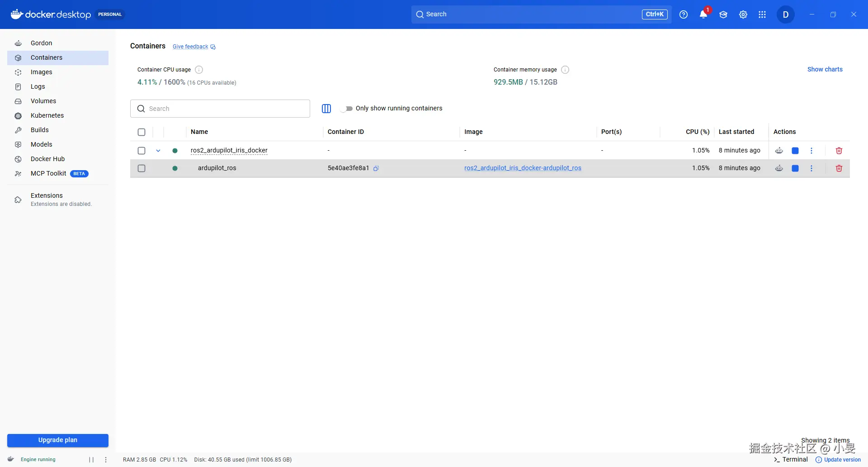Screen dimensions: 868x467
Task: Pause the Docker engine
Action: pos(91,460)
